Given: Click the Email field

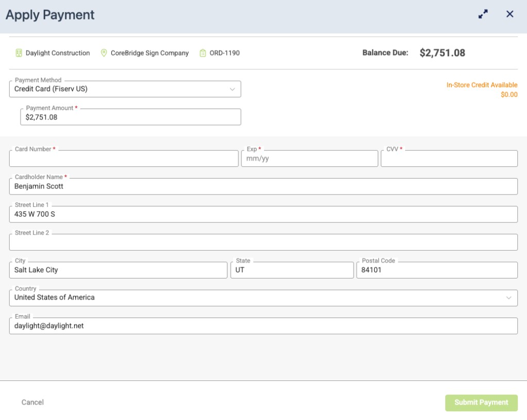Looking at the screenshot, I should coord(263,326).
